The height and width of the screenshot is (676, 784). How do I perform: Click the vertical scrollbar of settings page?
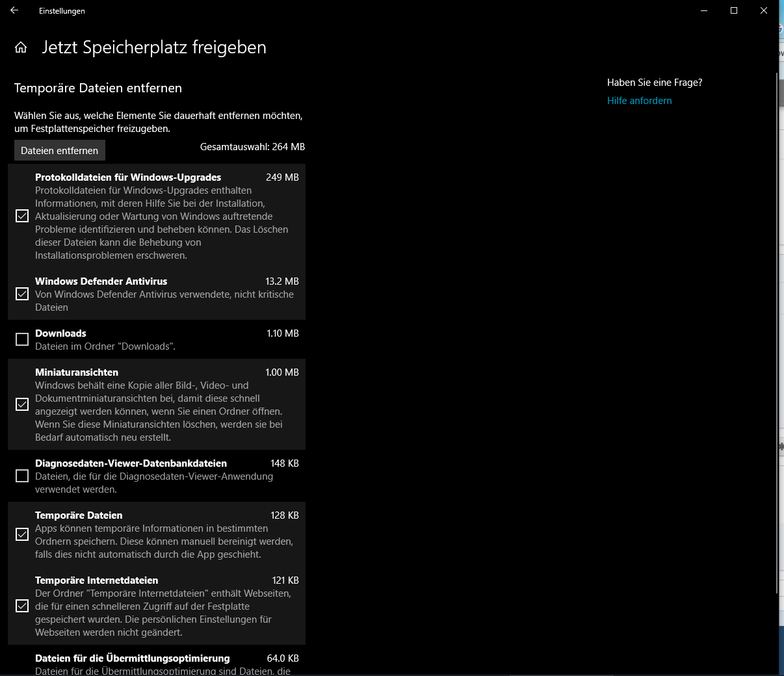777,333
